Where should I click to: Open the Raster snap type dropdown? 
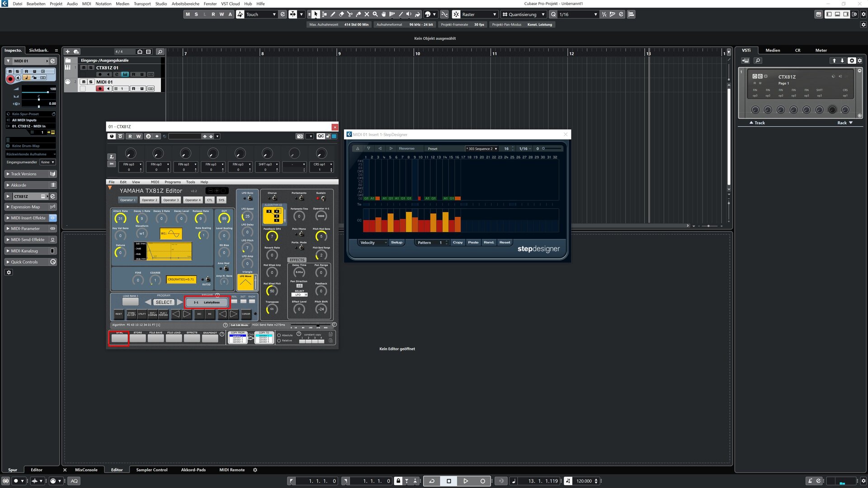click(479, 14)
